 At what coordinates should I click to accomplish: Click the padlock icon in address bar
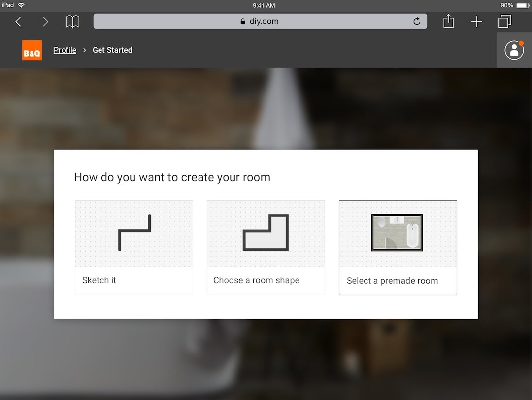pos(242,21)
